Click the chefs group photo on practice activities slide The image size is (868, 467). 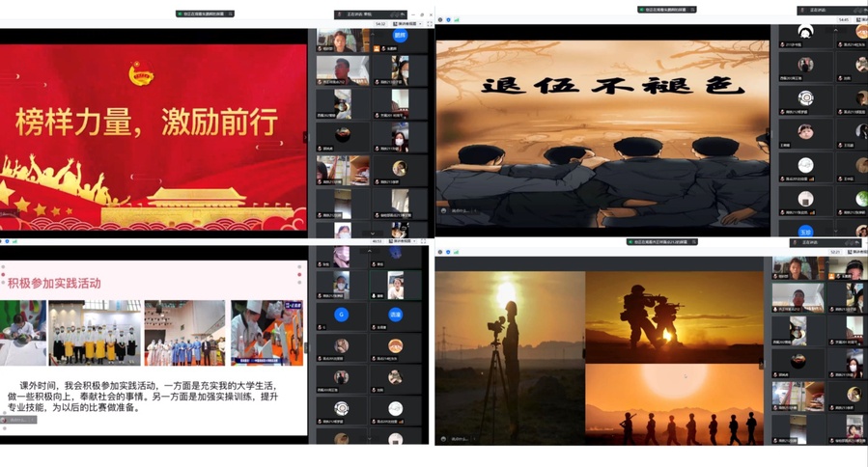95,333
